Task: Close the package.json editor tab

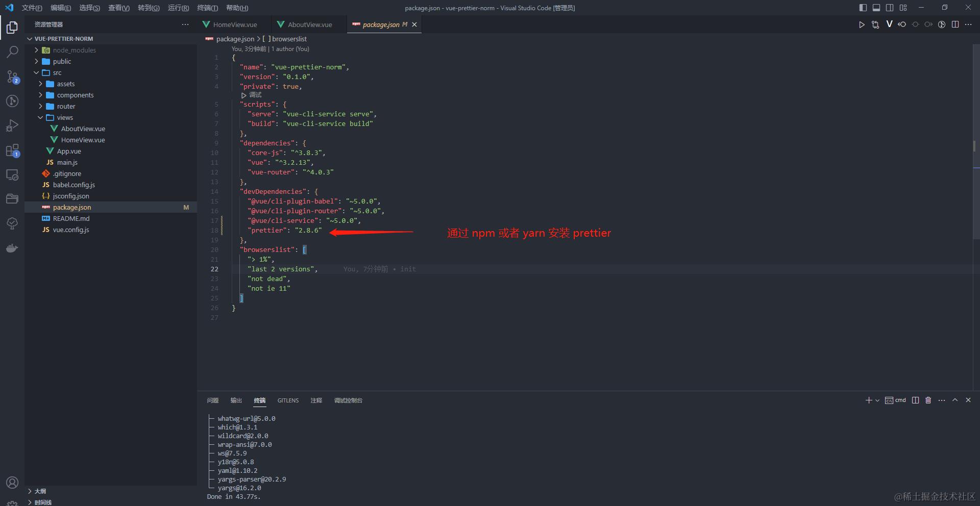Action: pos(414,24)
